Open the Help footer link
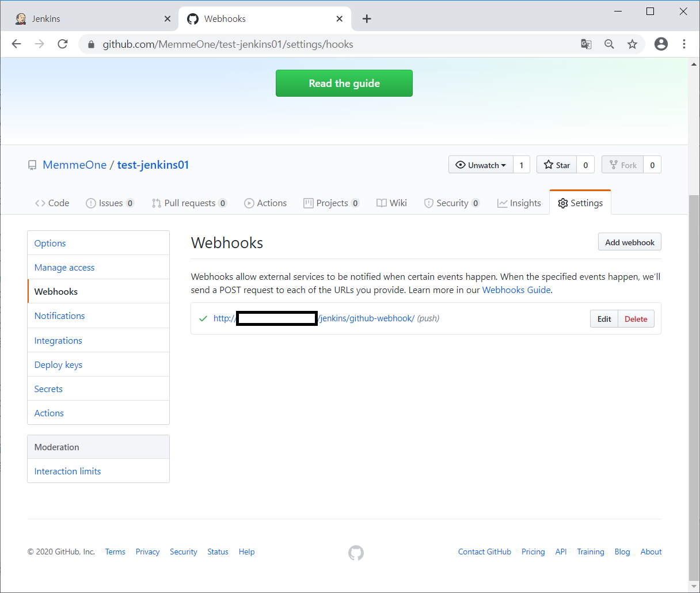The height and width of the screenshot is (593, 700). [x=246, y=552]
